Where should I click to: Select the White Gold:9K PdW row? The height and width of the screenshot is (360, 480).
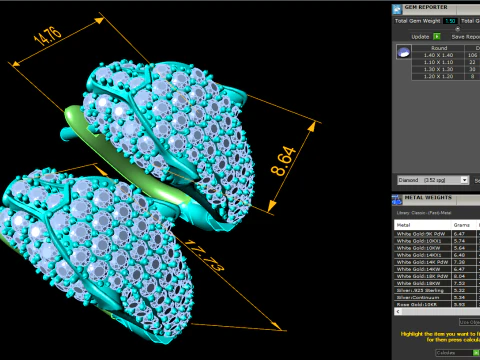pos(437,234)
